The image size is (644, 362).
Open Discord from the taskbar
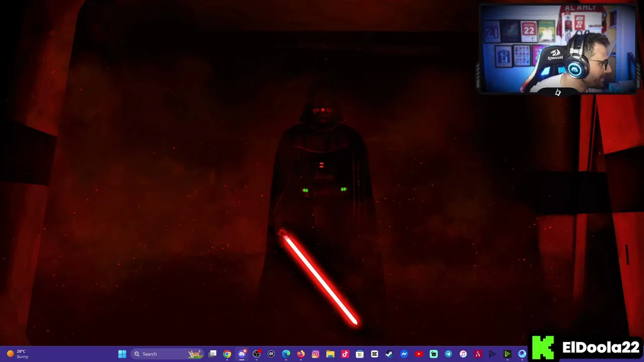point(242,354)
